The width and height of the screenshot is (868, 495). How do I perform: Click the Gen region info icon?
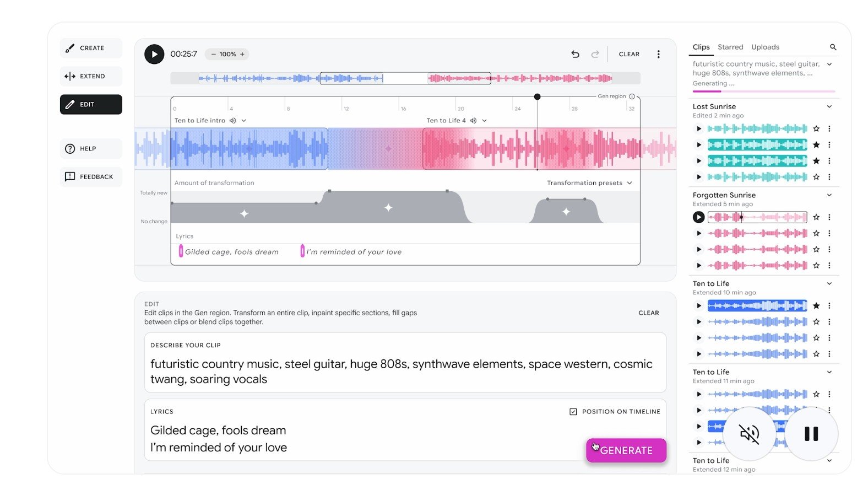click(632, 96)
